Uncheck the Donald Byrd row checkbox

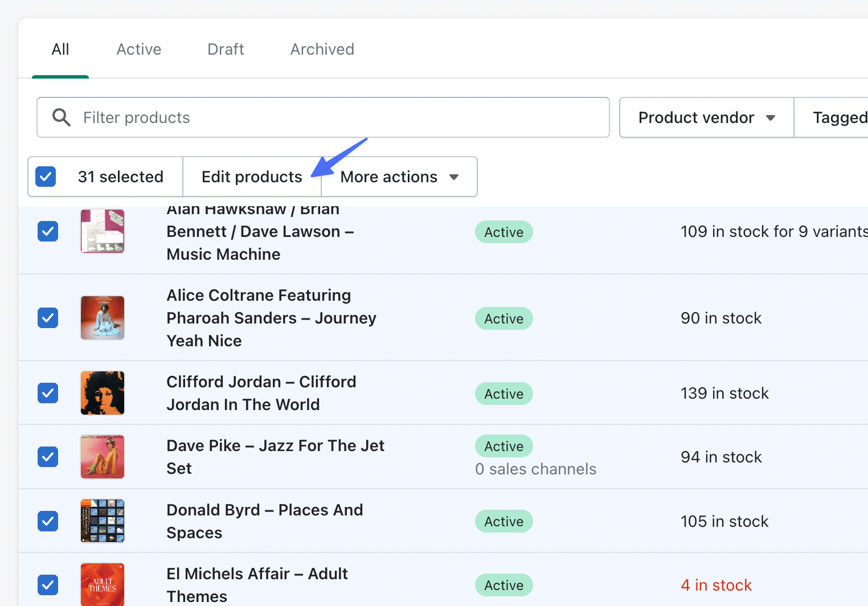(48, 521)
